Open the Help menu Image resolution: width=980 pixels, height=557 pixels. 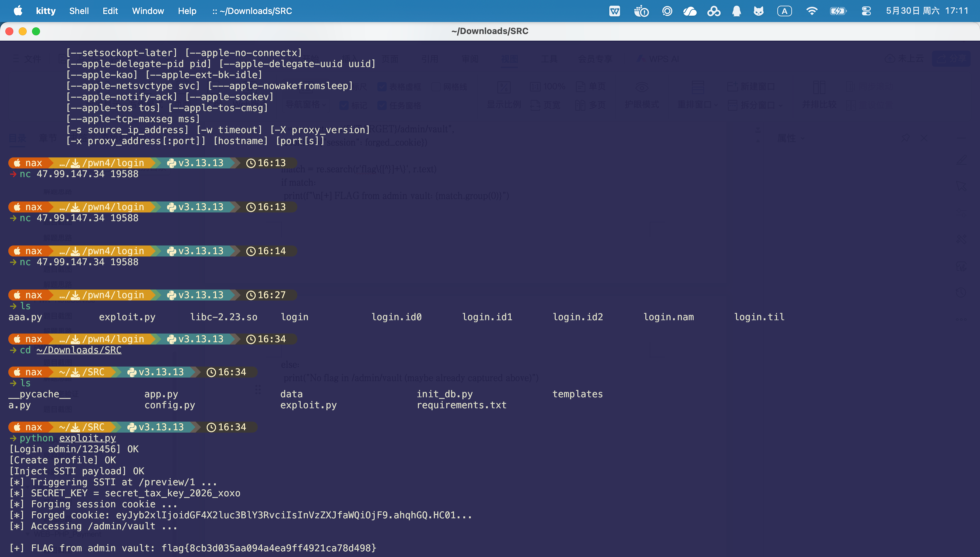(187, 11)
